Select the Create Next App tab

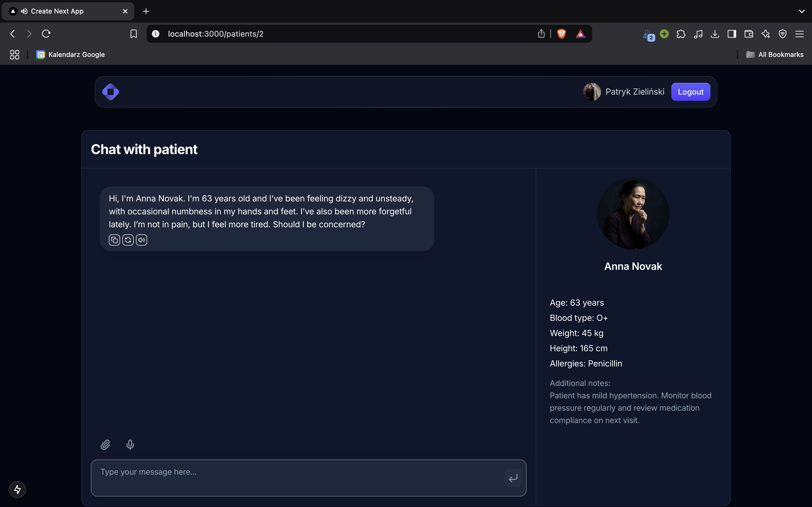[57, 11]
